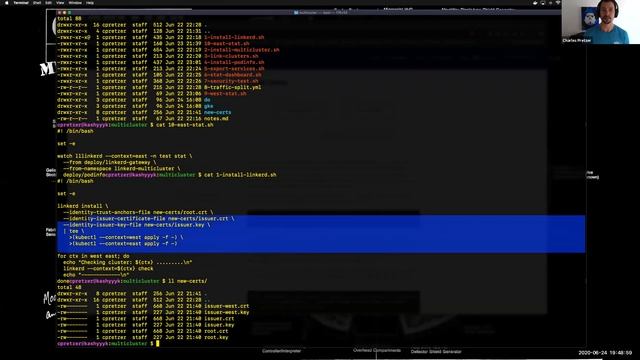Click the gke directory name in listing
This screenshot has width=640, height=360.
pos(208,106)
